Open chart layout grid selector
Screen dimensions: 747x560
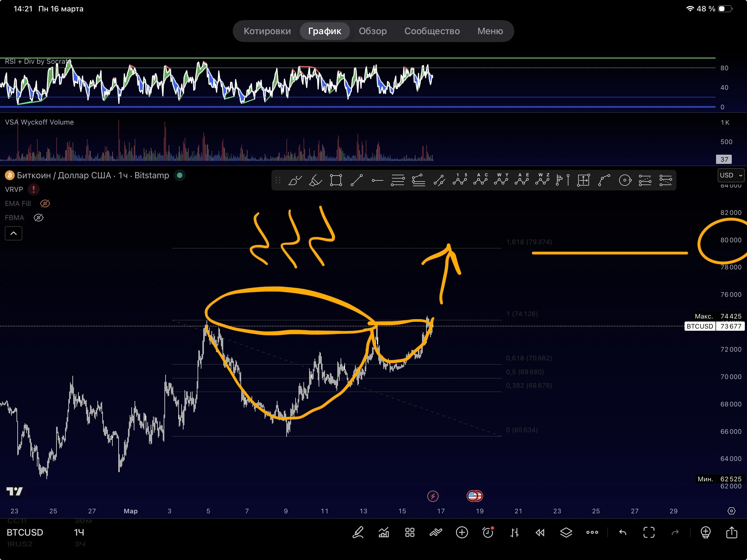tap(410, 533)
